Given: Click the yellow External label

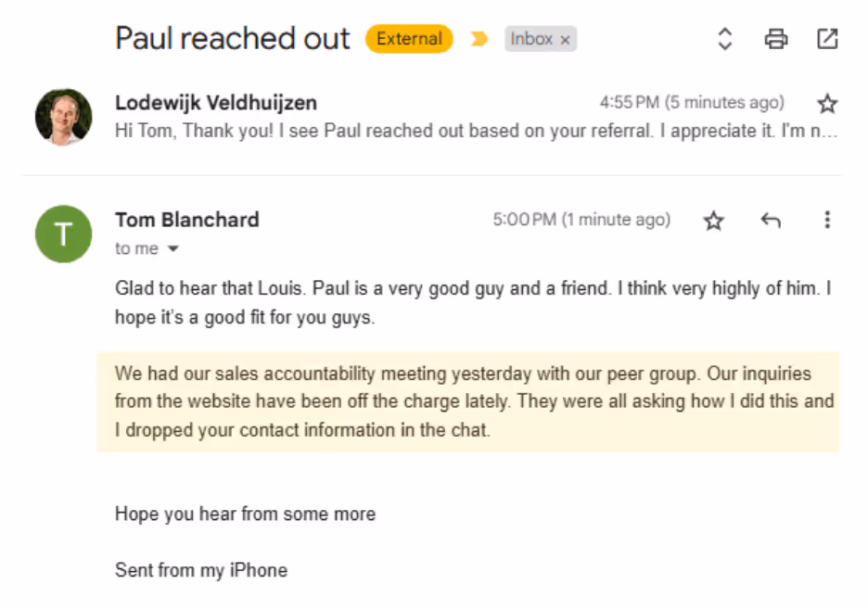Looking at the screenshot, I should 409,39.
